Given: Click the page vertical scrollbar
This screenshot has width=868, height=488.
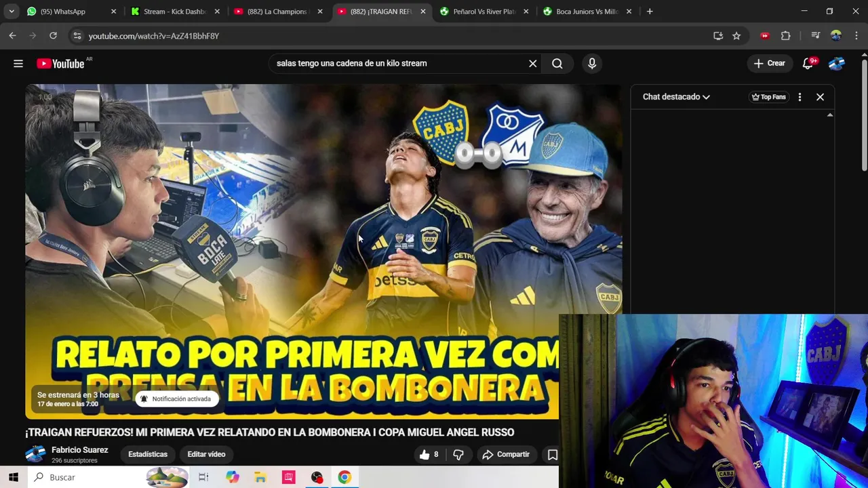Looking at the screenshot, I should coord(864,115).
